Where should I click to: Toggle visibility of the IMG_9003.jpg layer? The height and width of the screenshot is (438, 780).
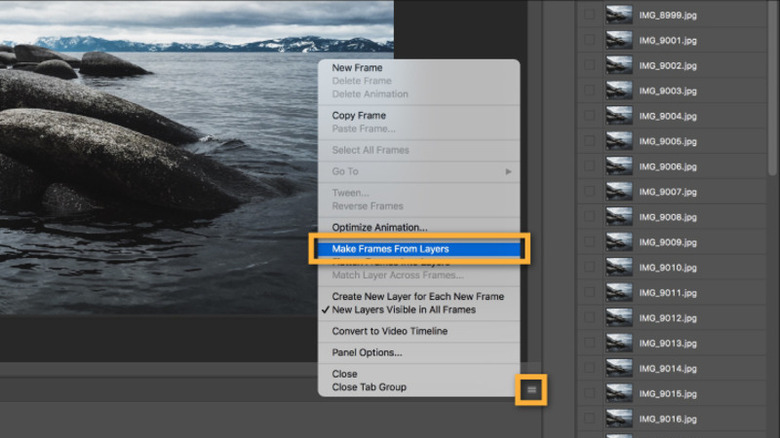(x=589, y=91)
